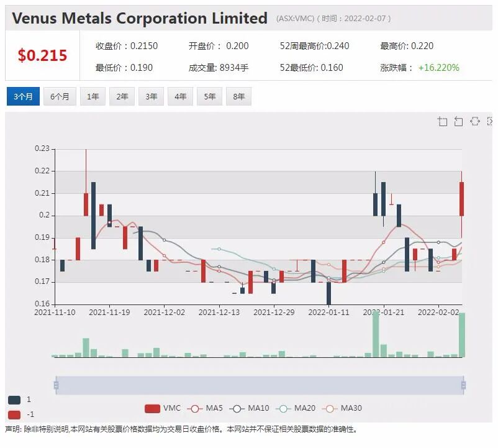Click the (ASX:VMC) ticker text

[295, 19]
